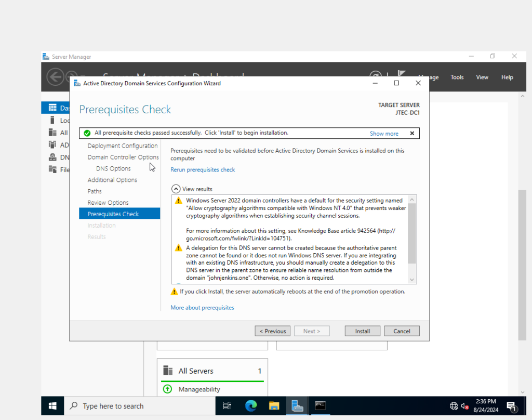The height and width of the screenshot is (420, 532).
Task: Maximize the configuration wizard window
Action: tap(396, 83)
